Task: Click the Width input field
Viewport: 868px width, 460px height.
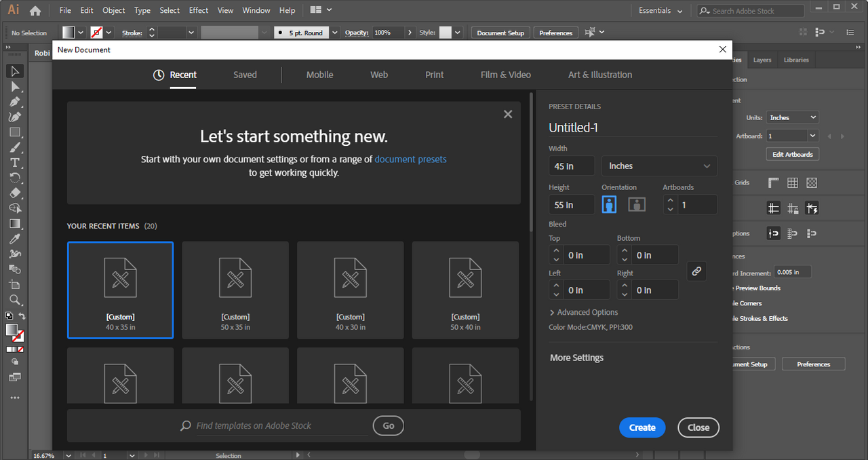Action: (x=572, y=166)
